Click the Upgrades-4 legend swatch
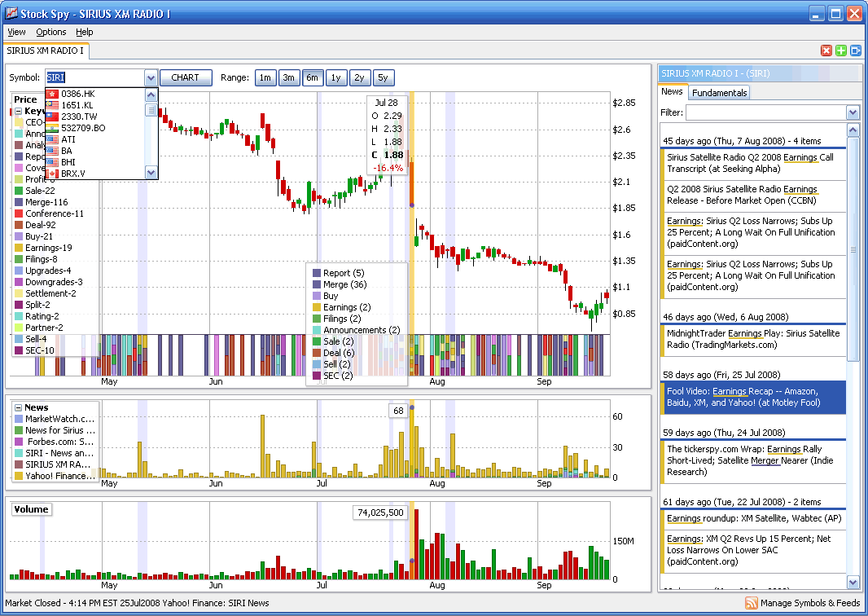This screenshot has width=868, height=616. tap(19, 271)
